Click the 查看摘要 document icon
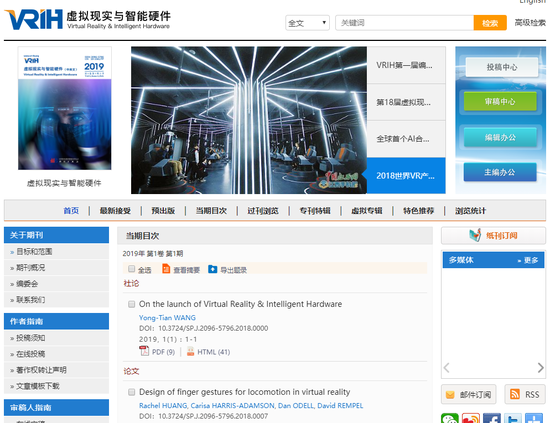The image size is (550, 423). click(x=166, y=269)
